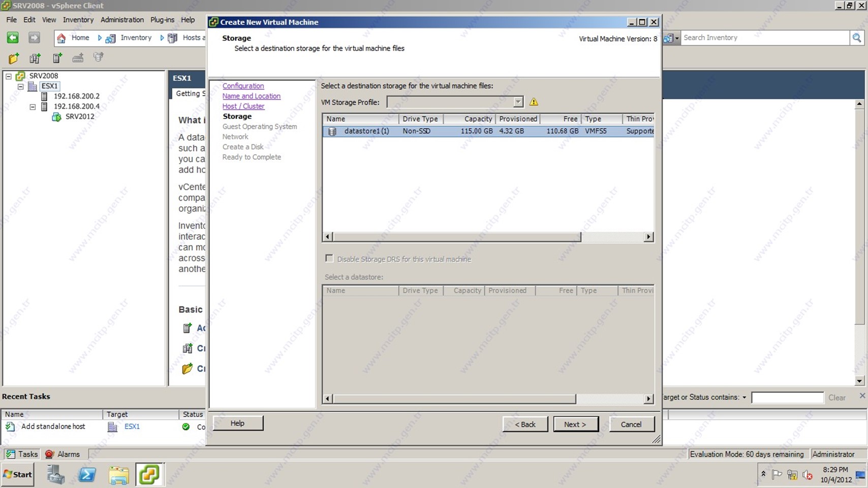
Task: Click the Show desktop button by the clock
Action: [860, 475]
